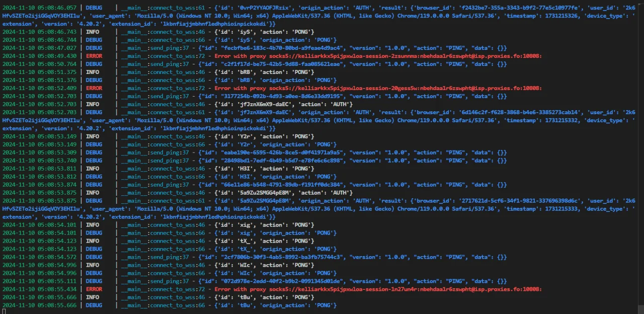Click the timestamp 05:08:46.057

pyautogui.click(x=39, y=8)
